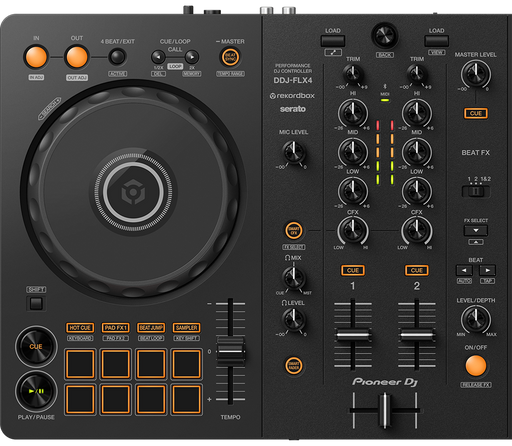Click the orange OUT loop button

[x=77, y=57]
